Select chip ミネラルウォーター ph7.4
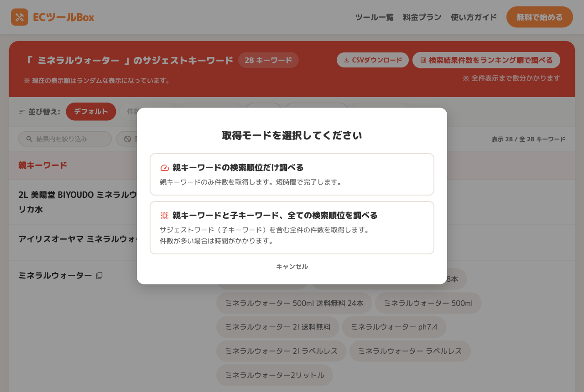Viewport: 584px width, 392px height. pyautogui.click(x=394, y=327)
